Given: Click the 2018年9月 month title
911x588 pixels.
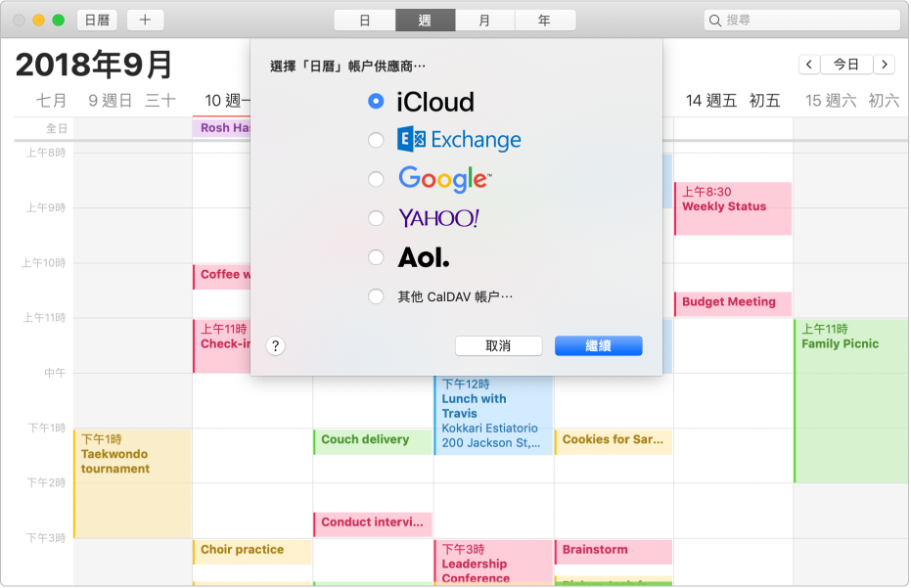Looking at the screenshot, I should click(94, 64).
